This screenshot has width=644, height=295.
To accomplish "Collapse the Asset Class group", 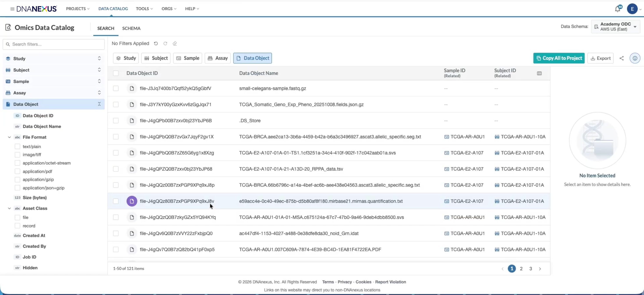I will tap(9, 208).
